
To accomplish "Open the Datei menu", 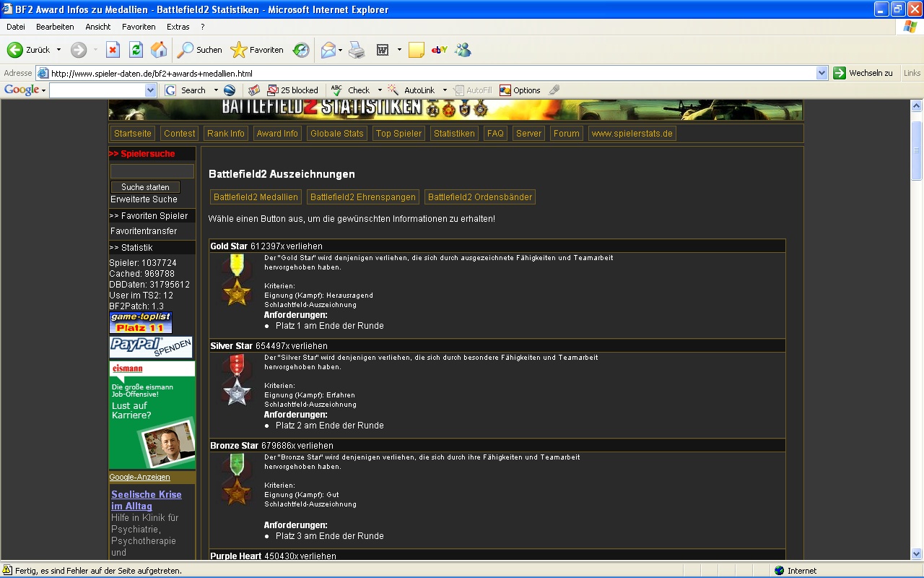I will click(x=16, y=27).
